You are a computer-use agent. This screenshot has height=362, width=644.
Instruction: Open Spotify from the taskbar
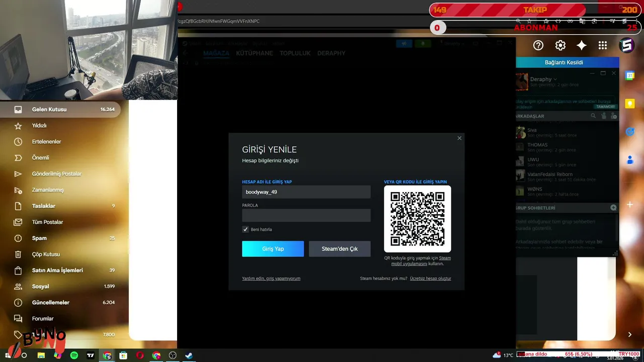(x=74, y=355)
